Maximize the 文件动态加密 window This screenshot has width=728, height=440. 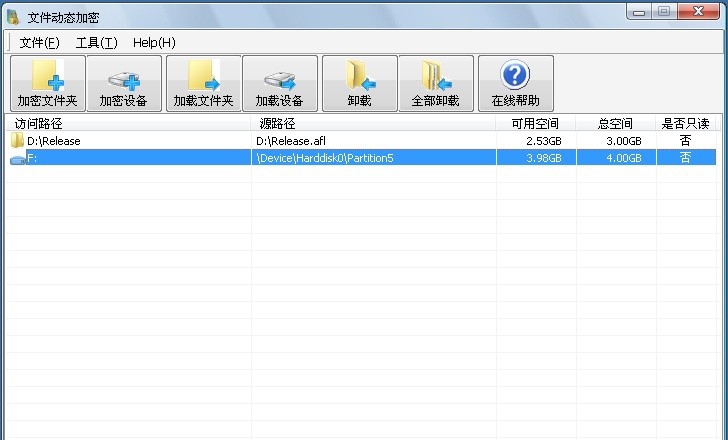click(664, 12)
